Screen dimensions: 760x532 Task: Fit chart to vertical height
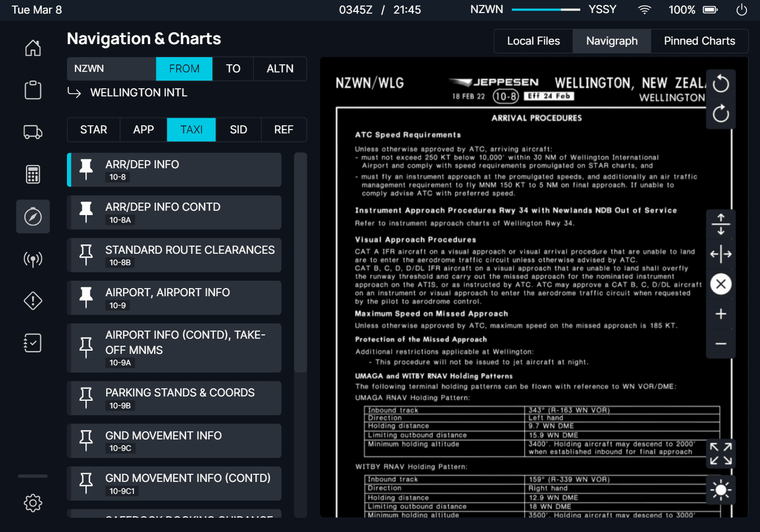(x=720, y=223)
